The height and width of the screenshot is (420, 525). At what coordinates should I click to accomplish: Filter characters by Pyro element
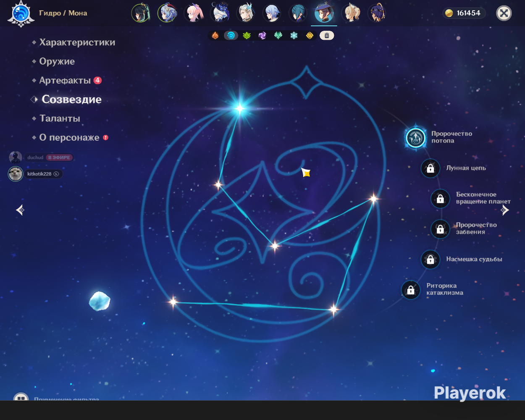click(215, 36)
